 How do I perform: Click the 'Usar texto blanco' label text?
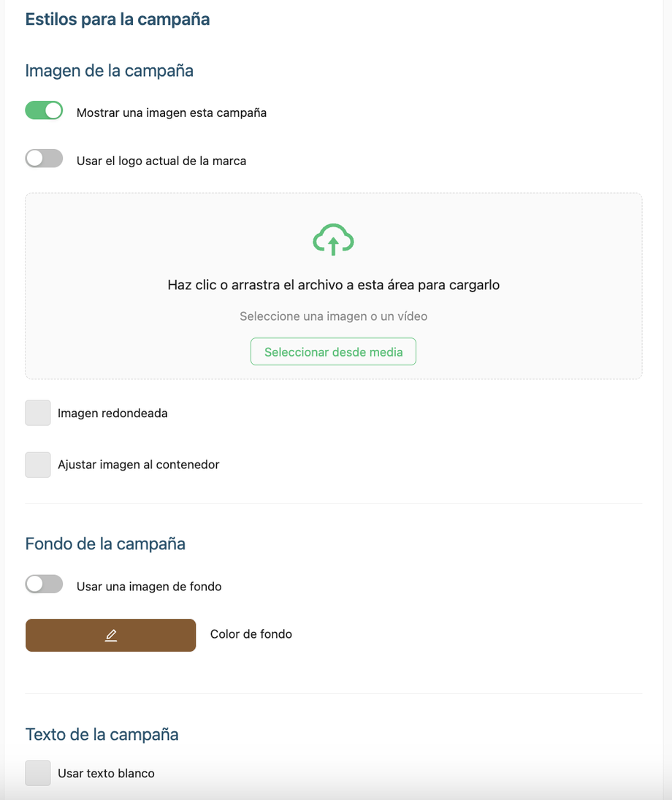106,774
